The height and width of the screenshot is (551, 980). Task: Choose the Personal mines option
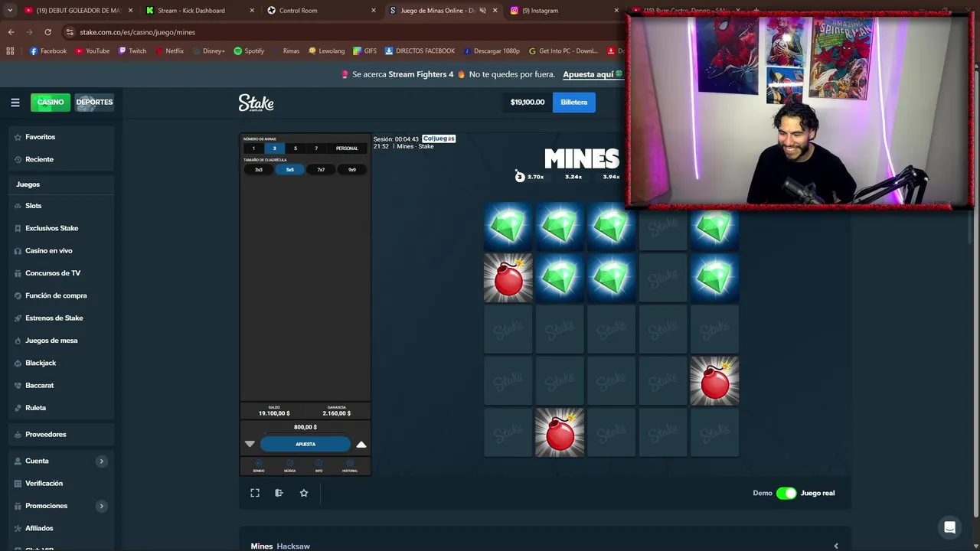(x=347, y=148)
